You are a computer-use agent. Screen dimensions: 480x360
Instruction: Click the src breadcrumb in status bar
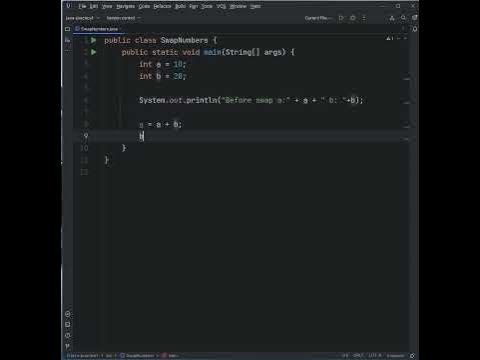109,356
